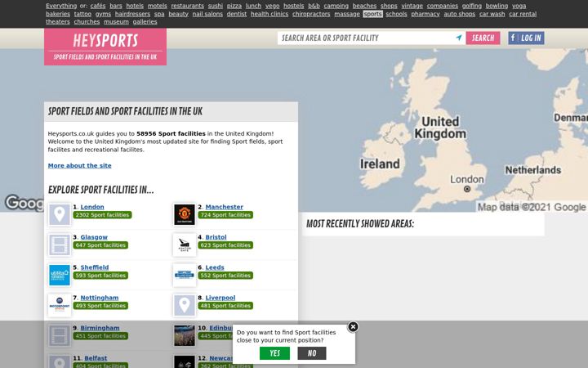The height and width of the screenshot is (368, 588).
Task: Click the 552 Sport facilities badge
Action: pyautogui.click(x=225, y=276)
